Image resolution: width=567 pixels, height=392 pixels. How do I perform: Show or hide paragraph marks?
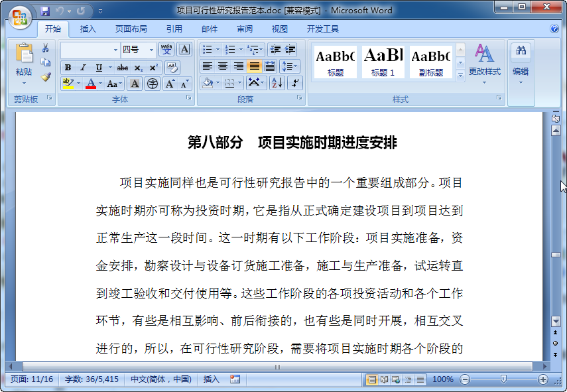(294, 83)
